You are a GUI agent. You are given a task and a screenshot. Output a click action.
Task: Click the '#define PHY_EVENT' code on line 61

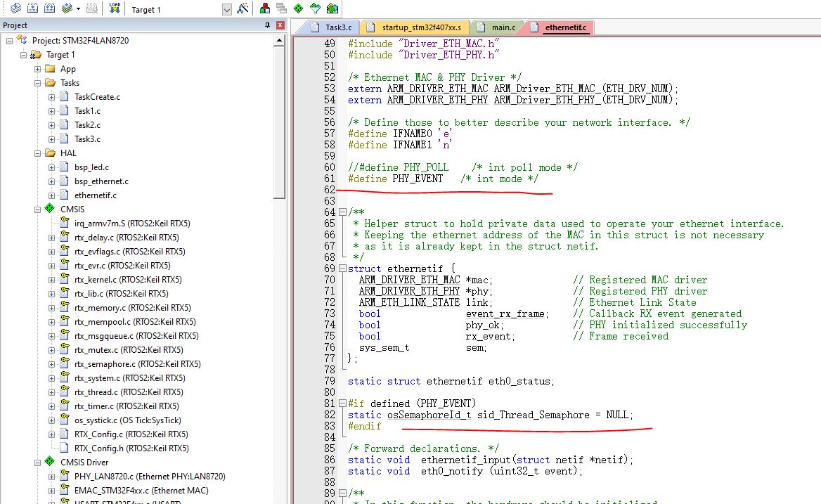click(395, 179)
